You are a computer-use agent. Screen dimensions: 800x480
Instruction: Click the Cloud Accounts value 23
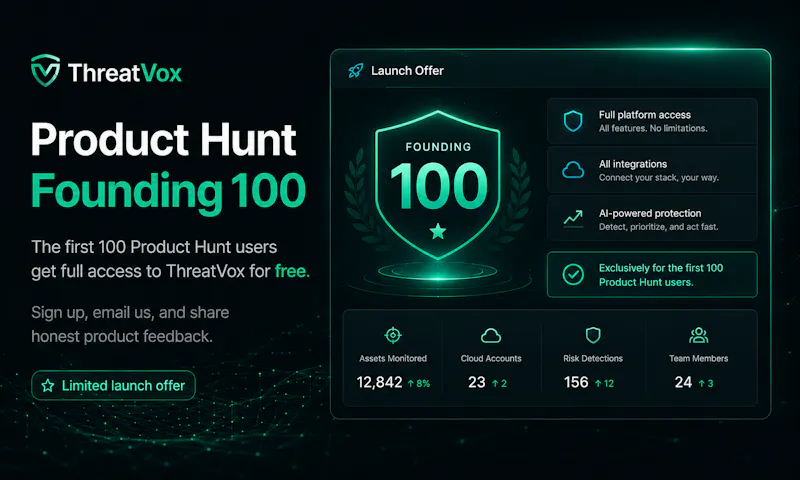[x=477, y=382]
